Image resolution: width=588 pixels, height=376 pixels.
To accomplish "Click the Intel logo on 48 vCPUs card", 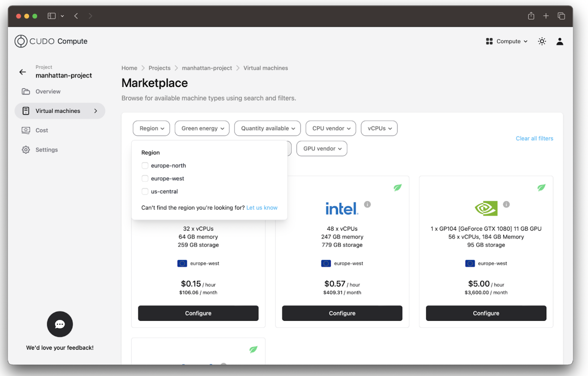I will click(342, 208).
